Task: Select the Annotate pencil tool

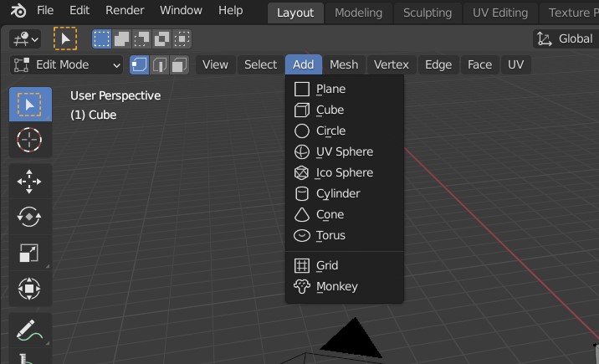Action: pyautogui.click(x=29, y=331)
